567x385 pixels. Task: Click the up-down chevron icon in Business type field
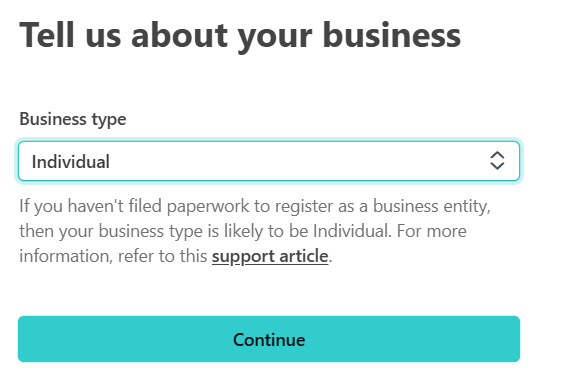(x=497, y=161)
